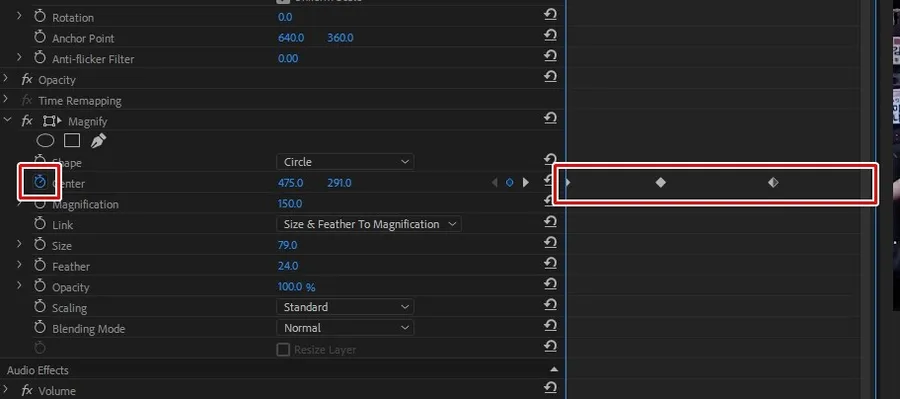This screenshot has height=399, width=900.
Task: Click the Size value 79.0
Action: [288, 245]
